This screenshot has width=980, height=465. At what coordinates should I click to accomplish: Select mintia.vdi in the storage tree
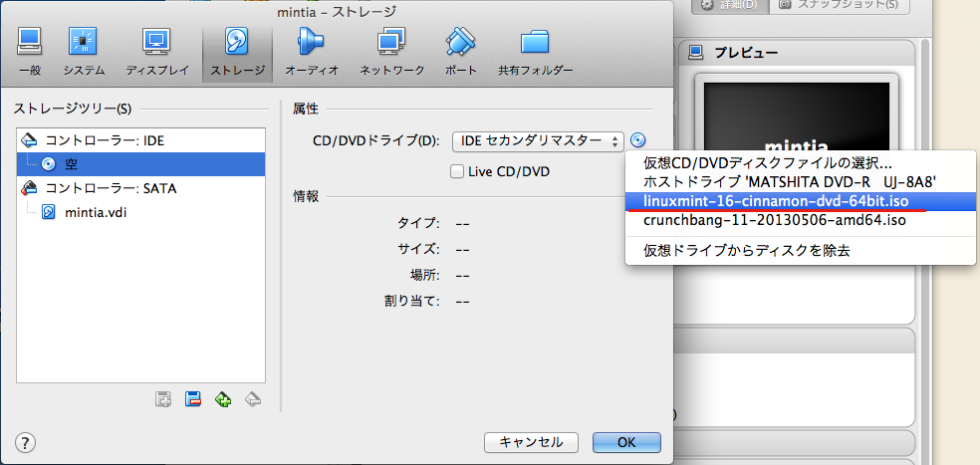[95, 212]
